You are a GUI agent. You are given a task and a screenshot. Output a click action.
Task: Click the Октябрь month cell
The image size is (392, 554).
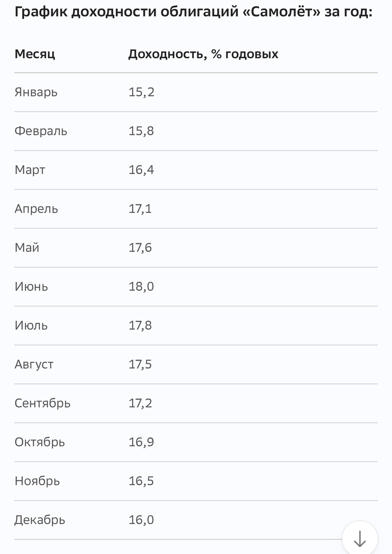pos(40,442)
